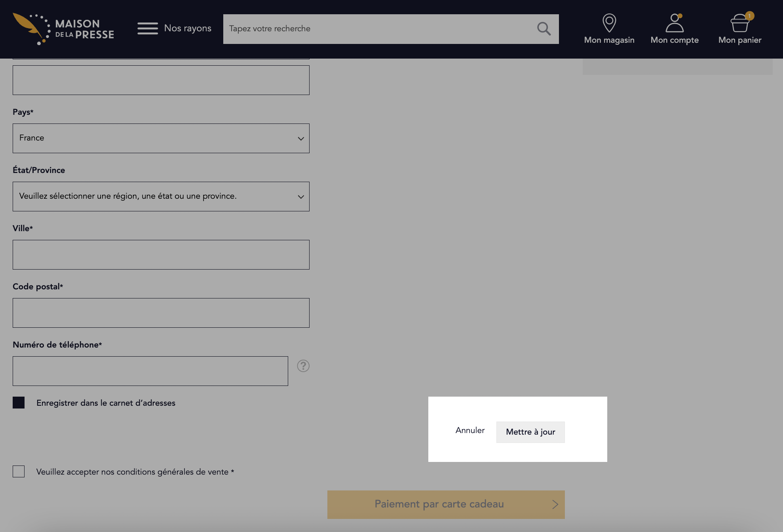This screenshot has width=783, height=532.
Task: Click into the Code postal field
Action: click(161, 313)
